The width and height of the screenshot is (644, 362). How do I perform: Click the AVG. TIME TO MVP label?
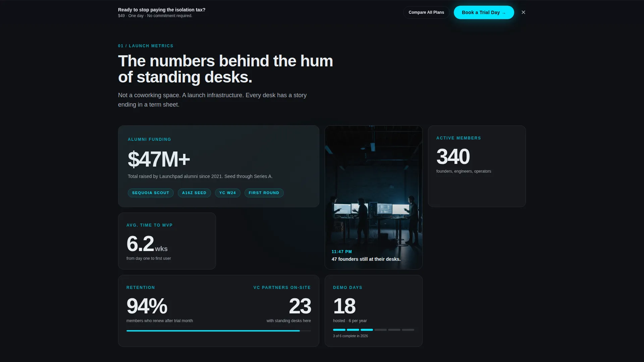149,225
